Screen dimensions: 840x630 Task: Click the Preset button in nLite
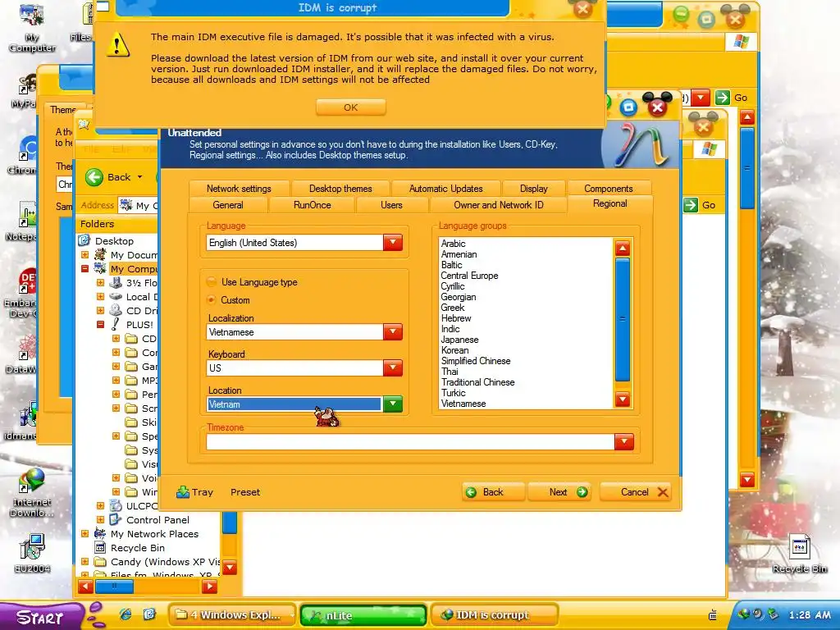tap(245, 492)
